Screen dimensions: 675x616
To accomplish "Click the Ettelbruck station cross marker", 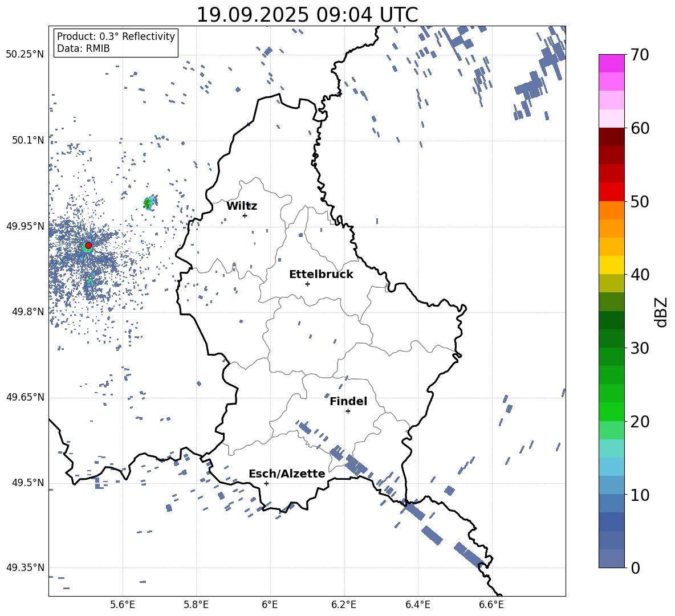I will 307,284.
